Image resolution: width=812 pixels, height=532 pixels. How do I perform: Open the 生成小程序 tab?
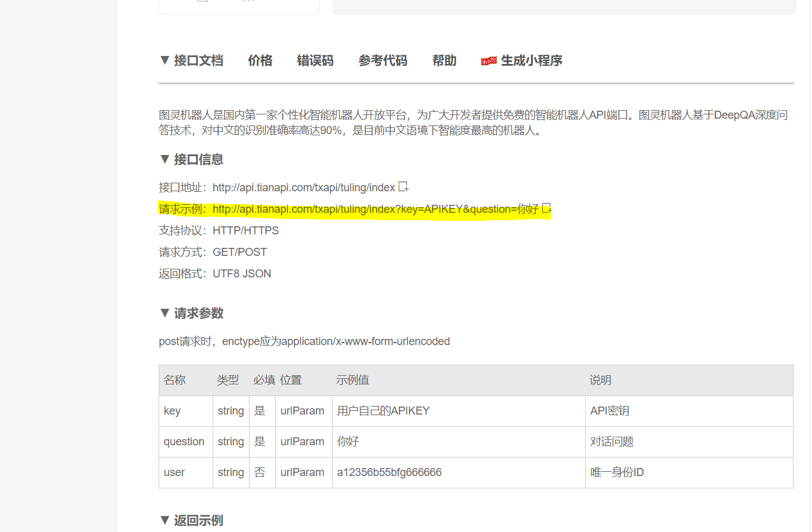(532, 60)
